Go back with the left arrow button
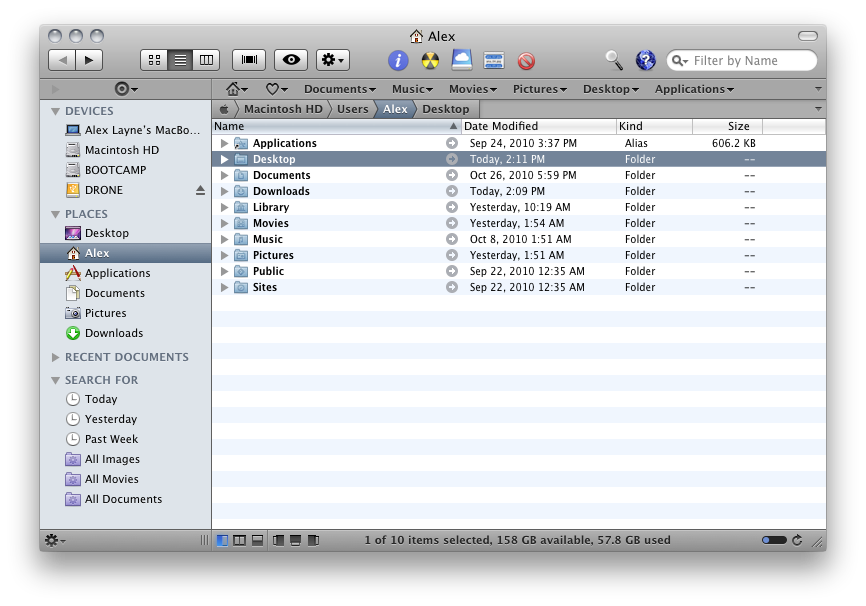This screenshot has height=606, width=866. (x=62, y=60)
